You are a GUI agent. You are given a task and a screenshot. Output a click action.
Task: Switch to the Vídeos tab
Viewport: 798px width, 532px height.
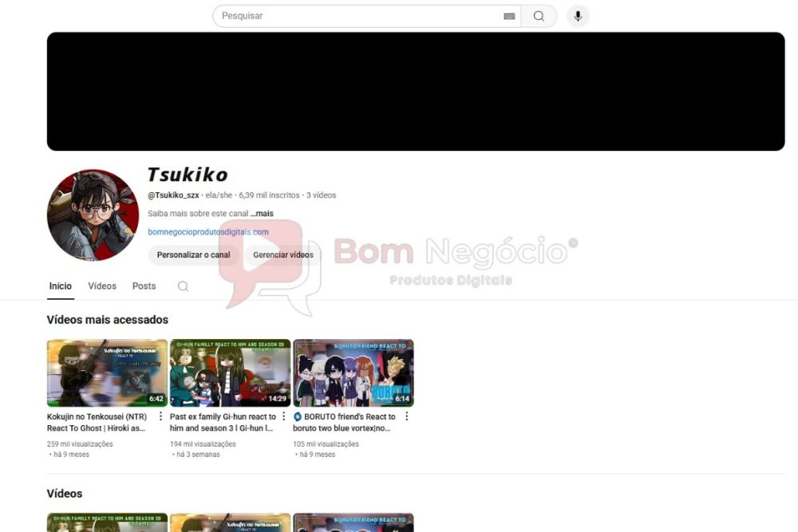102,286
